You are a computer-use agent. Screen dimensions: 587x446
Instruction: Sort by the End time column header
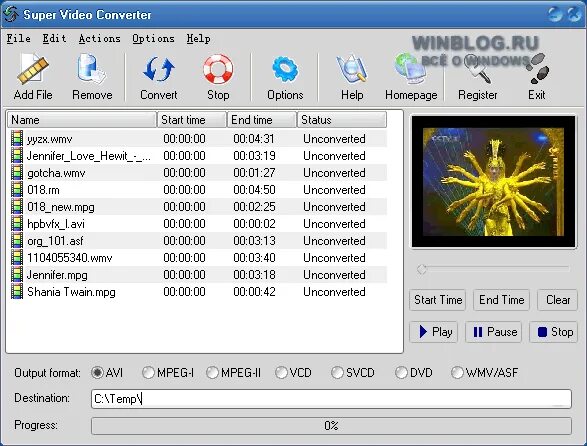click(x=262, y=120)
